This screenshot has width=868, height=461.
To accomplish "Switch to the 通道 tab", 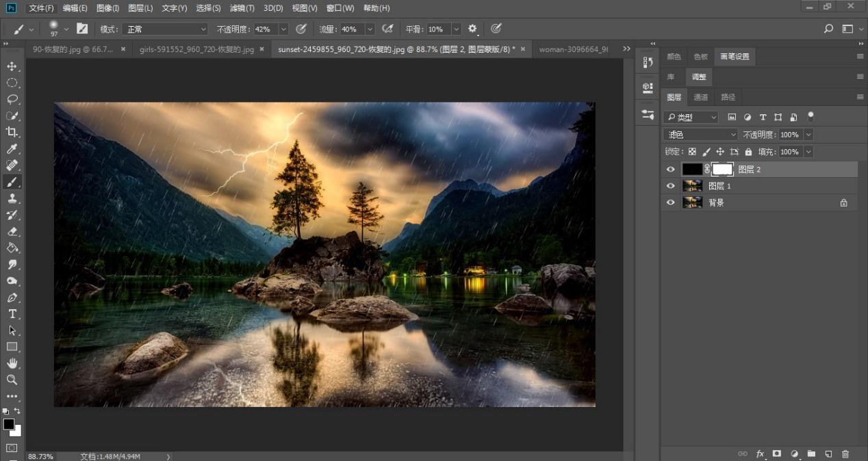I will tap(701, 97).
